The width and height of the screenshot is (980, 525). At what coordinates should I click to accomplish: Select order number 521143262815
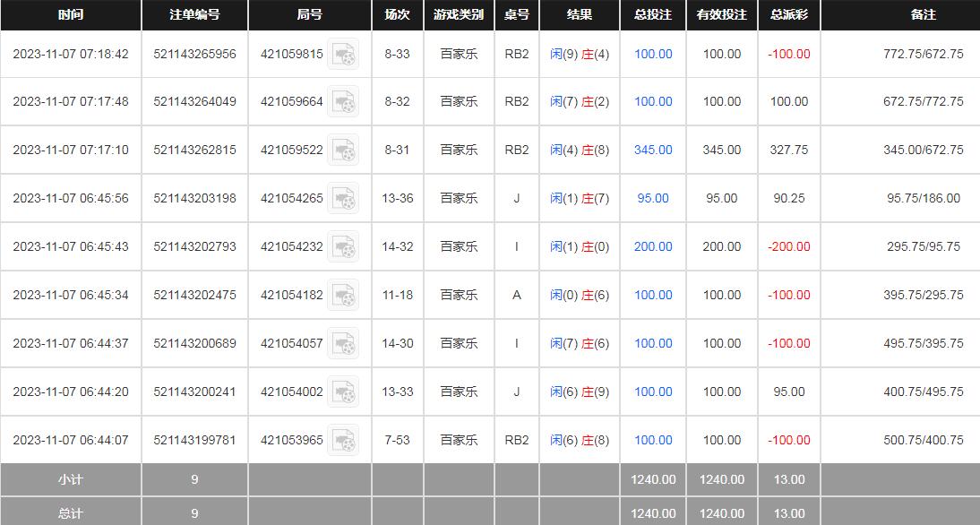pyautogui.click(x=195, y=150)
